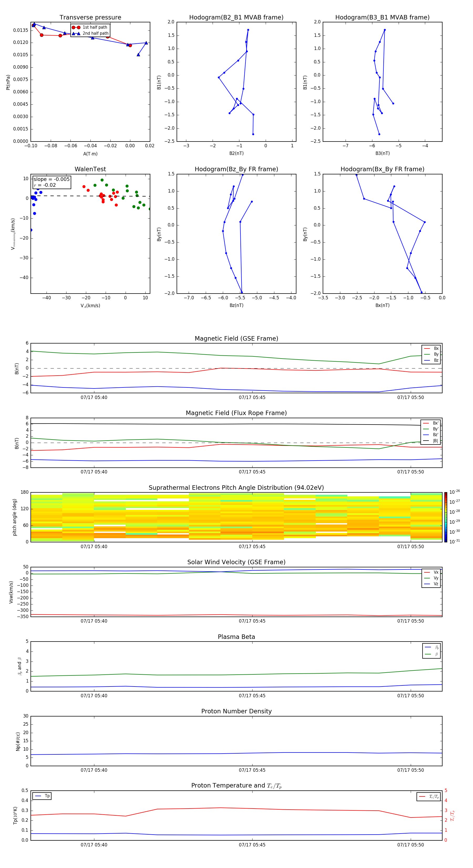This screenshot has height=868, width=473.
Task: Click the "Bz(nT)" x-axis label
Action: [x=236, y=305]
